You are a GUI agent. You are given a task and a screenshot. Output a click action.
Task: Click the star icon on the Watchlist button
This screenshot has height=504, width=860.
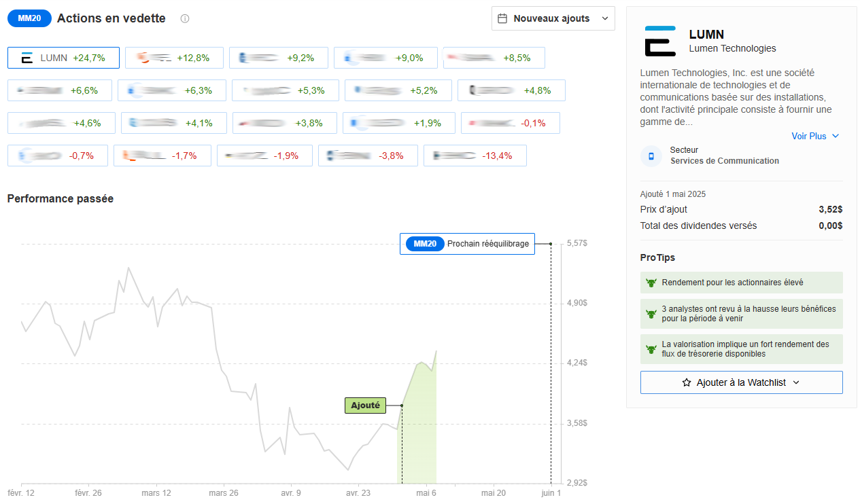pos(687,382)
